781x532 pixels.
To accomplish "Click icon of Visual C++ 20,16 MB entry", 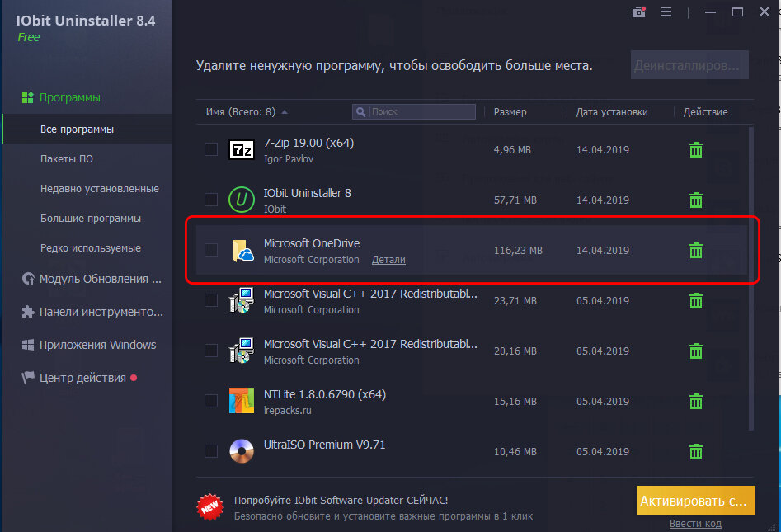I will click(x=241, y=351).
